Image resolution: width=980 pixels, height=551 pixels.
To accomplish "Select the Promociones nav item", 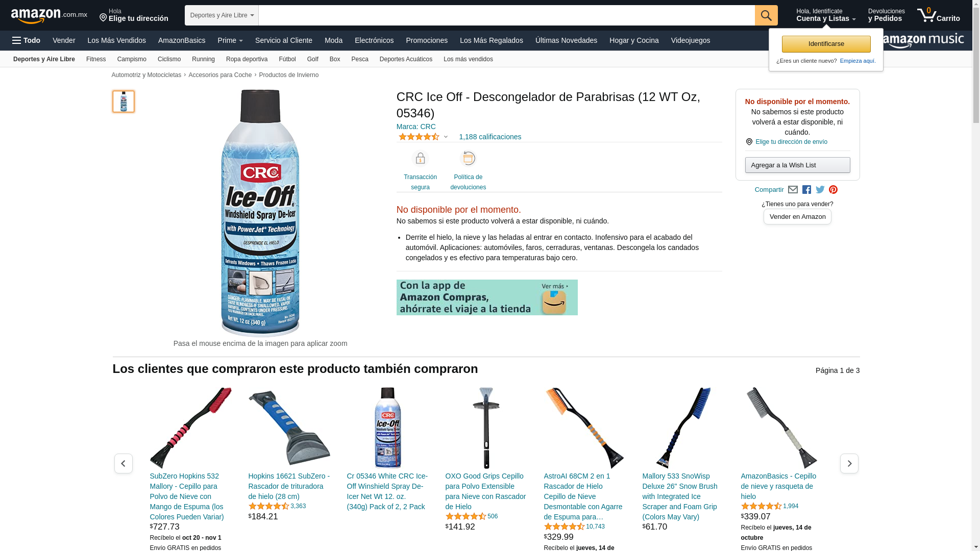I will 427,40.
